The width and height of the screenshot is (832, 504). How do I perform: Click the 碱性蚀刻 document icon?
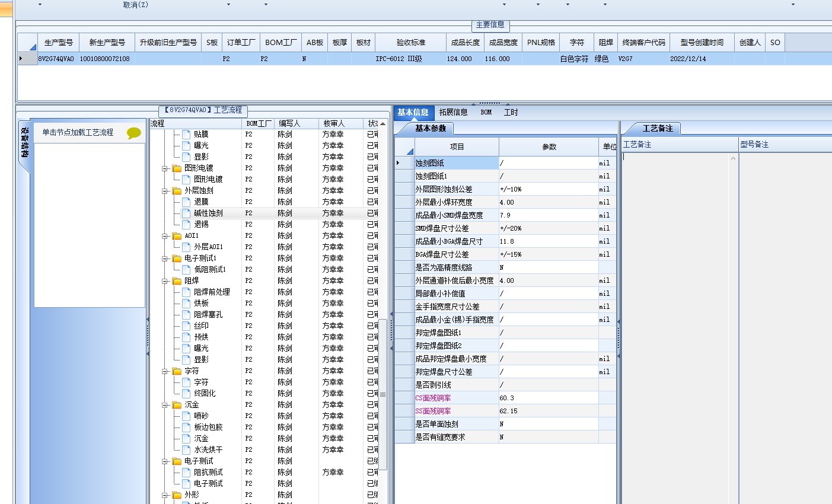point(186,213)
